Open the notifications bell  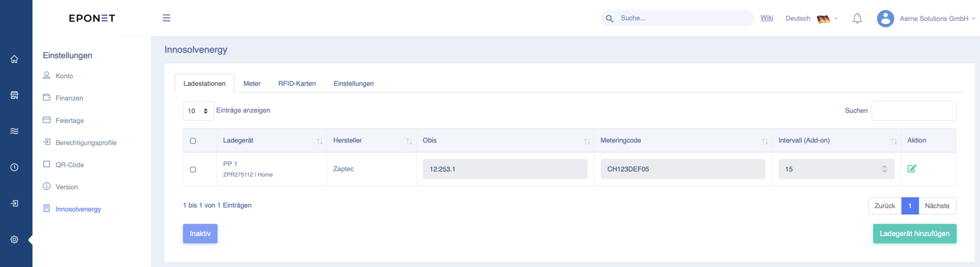click(x=857, y=19)
